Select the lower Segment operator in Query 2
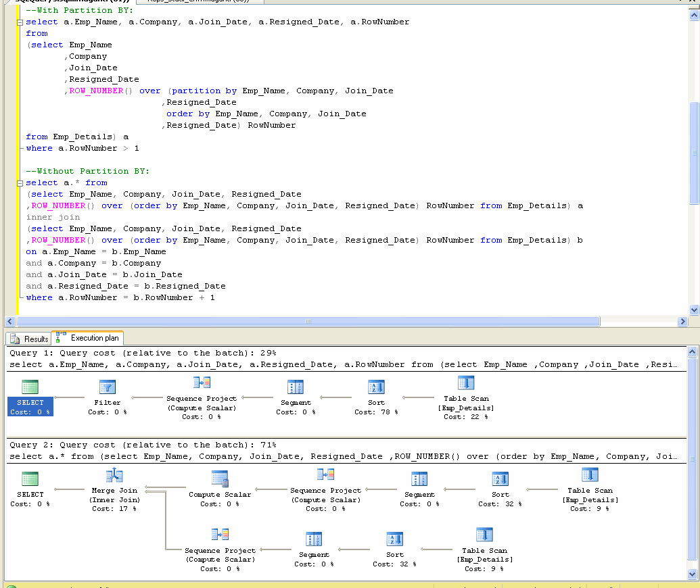Viewport: 700px width, 588px height. pyautogui.click(x=313, y=537)
